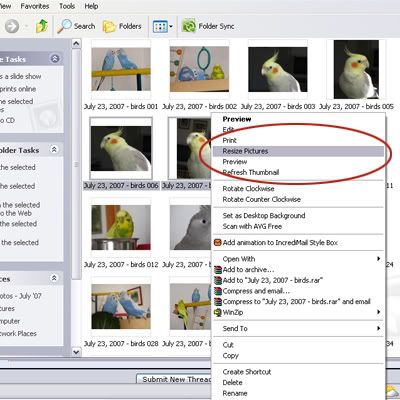The image size is (400, 400).
Task: Select Scan with AVG Free
Action: (x=298, y=226)
